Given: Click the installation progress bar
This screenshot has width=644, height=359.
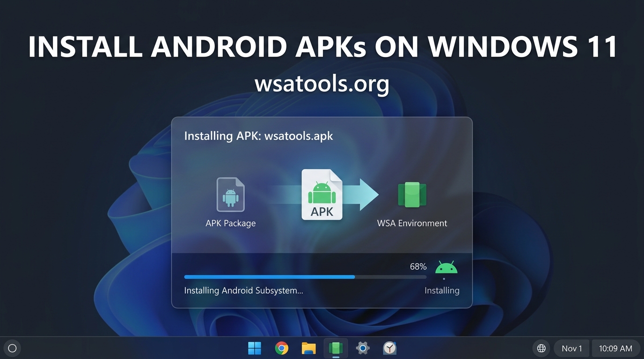Looking at the screenshot, I should click(305, 277).
